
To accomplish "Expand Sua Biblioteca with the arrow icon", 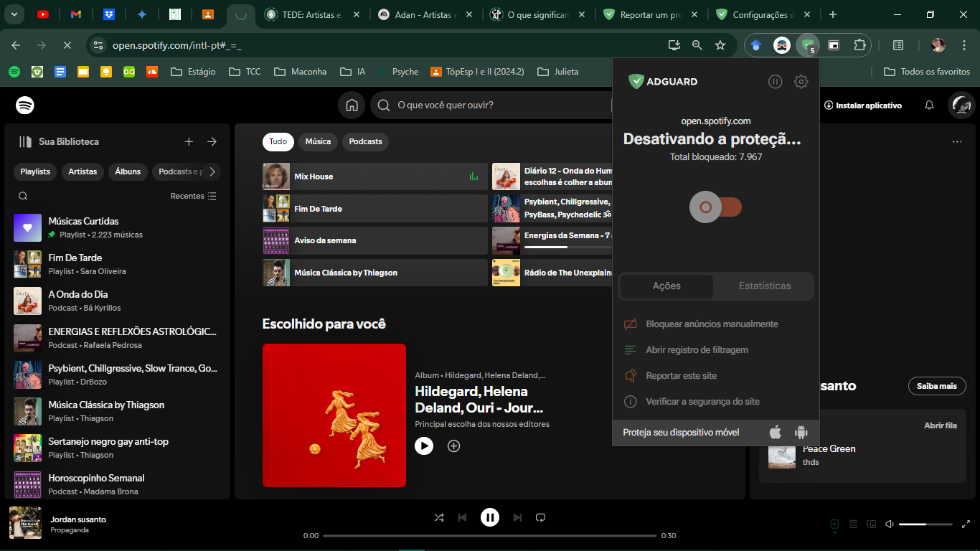I will [212, 142].
